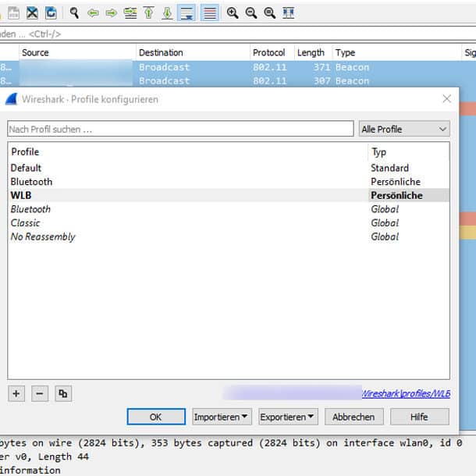Click the Source column header
The image size is (476, 476).
click(77, 52)
